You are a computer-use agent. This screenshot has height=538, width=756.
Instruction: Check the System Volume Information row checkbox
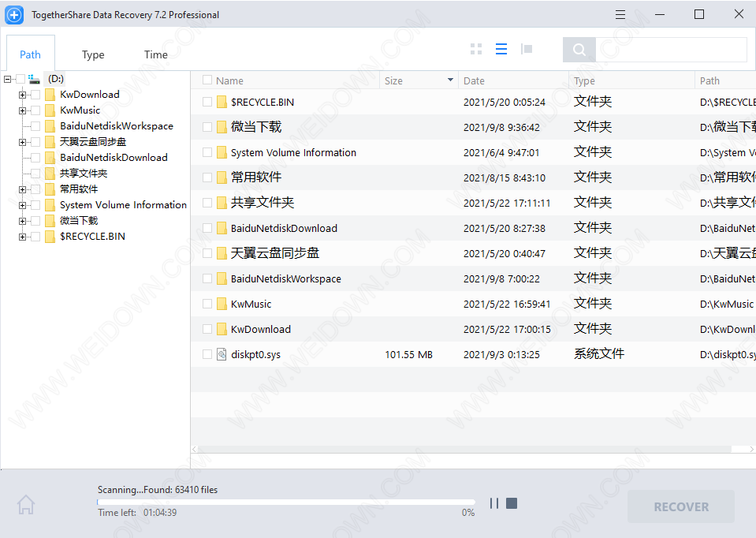pos(207,152)
